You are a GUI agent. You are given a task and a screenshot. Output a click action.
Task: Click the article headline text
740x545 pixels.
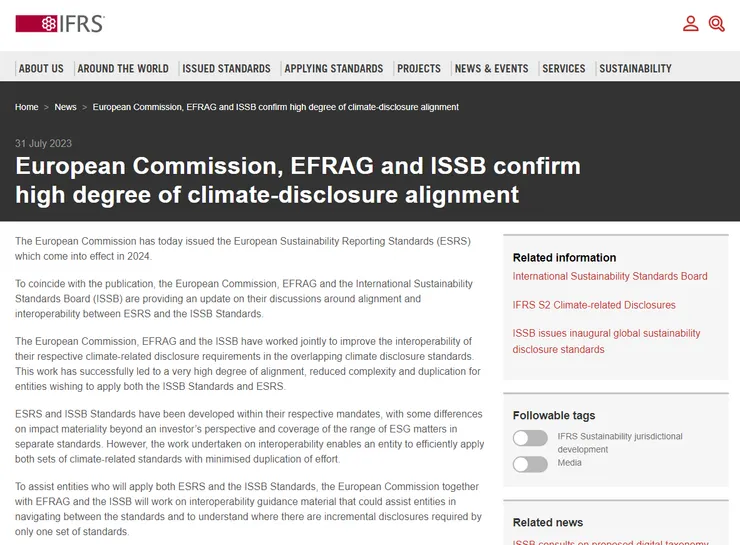[x=298, y=180]
